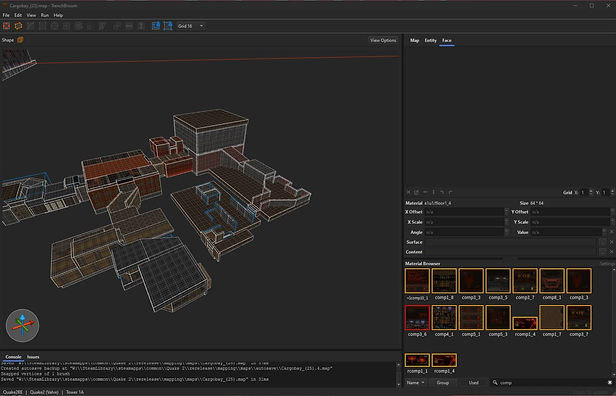Open the Content flags editor button

(x=603, y=252)
